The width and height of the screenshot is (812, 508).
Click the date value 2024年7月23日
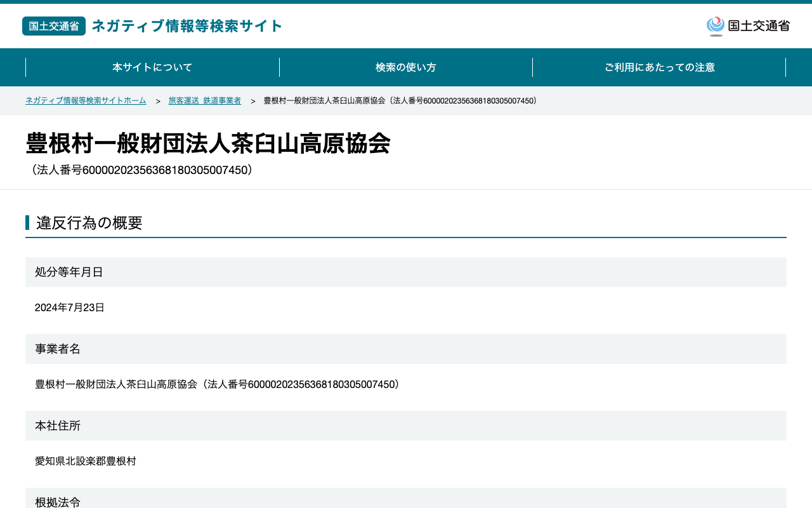tap(70, 308)
